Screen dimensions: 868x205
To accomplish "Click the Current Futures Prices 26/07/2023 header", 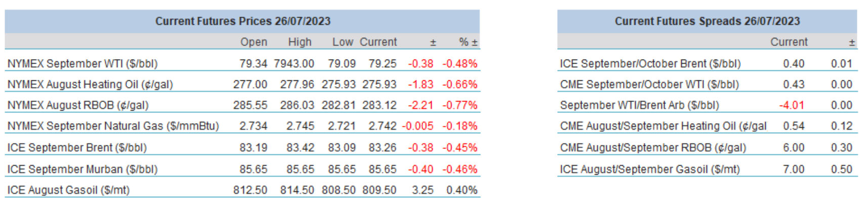I will point(242,21).
